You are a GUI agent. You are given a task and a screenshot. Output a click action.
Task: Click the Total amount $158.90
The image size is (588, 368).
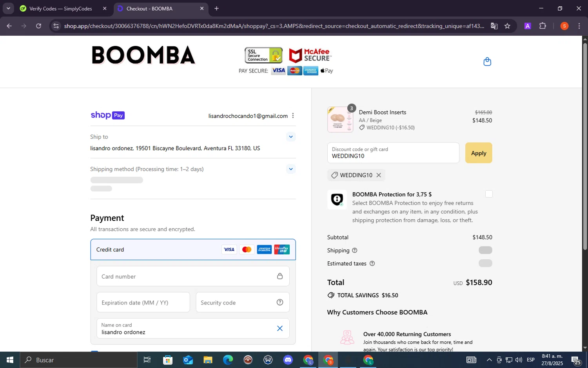click(x=479, y=282)
